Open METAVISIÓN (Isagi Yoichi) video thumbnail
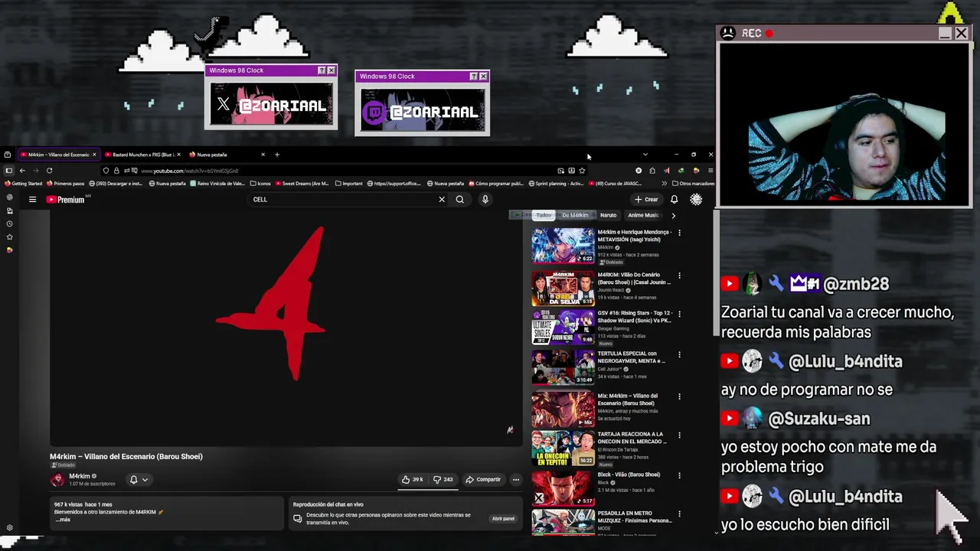This screenshot has height=551, width=980. (563, 246)
